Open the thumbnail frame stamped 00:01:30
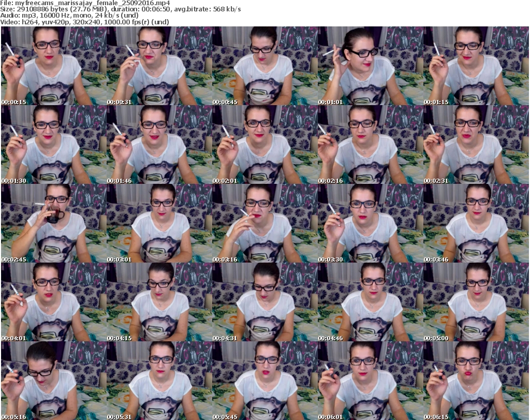Viewport: 530px width, 420px height. [54, 144]
